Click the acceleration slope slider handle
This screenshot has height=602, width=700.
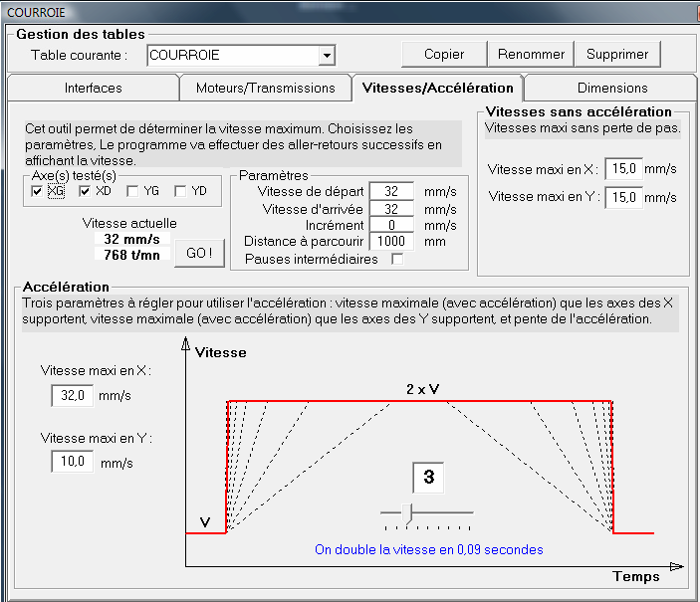pos(406,513)
